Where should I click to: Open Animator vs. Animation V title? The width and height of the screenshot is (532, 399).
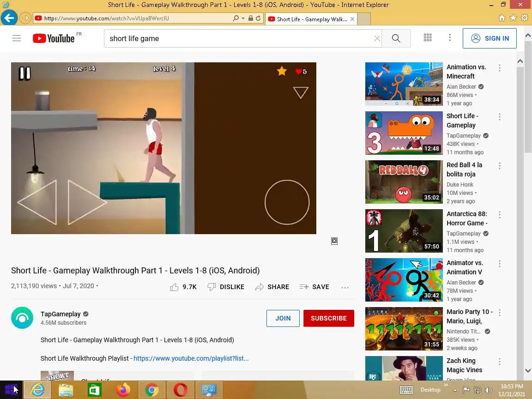(x=465, y=267)
